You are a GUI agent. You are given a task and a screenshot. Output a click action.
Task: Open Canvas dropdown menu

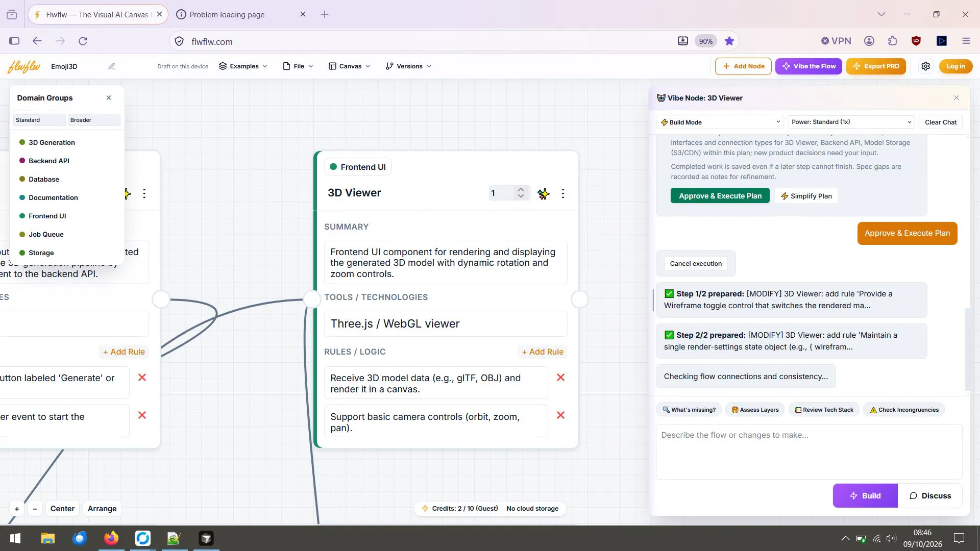point(350,66)
